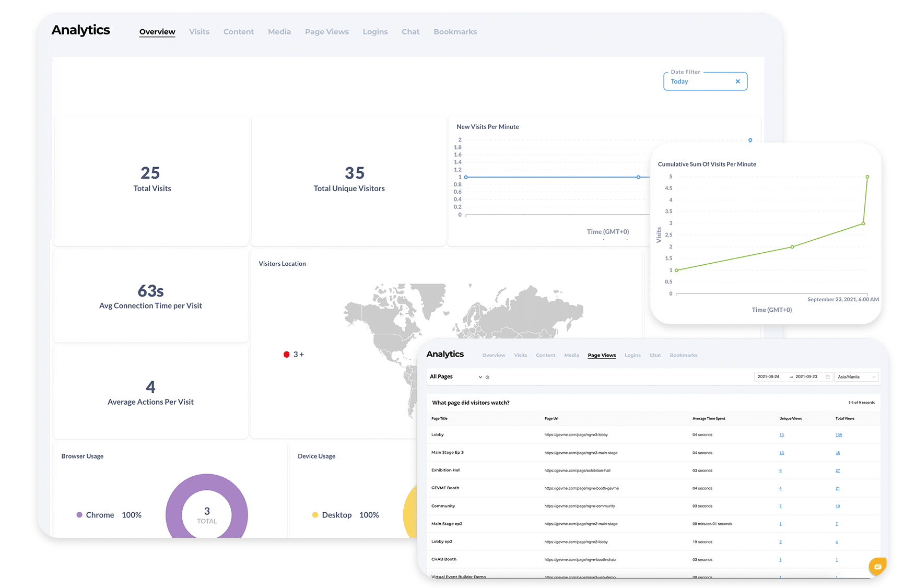Viewport: 915px width, 588px height.
Task: Select the Logins tab in the Page Views panel
Action: (x=632, y=355)
